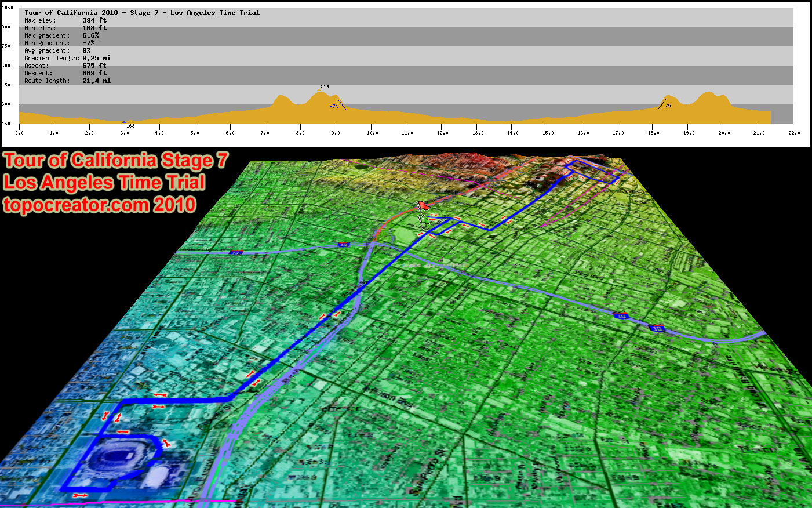Click the '15.0' mile tick on the x-axis
The width and height of the screenshot is (812, 508).
pos(548,133)
